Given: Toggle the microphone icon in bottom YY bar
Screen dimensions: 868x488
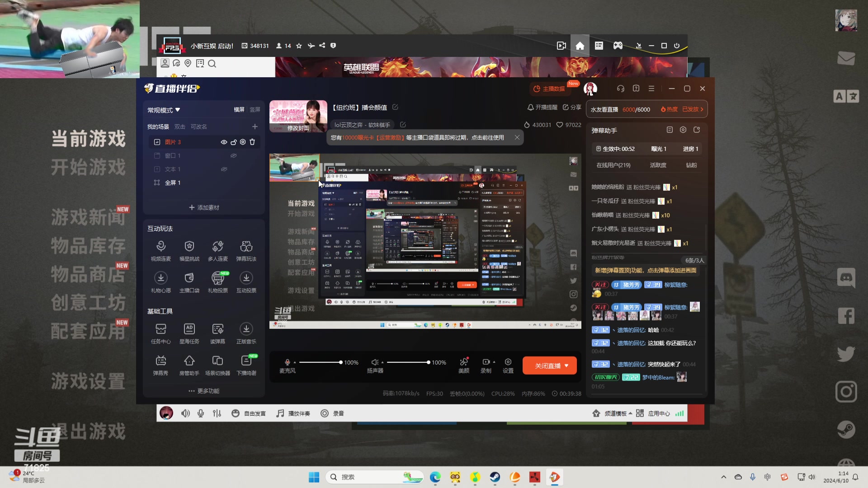Looking at the screenshot, I should pyautogui.click(x=201, y=413).
